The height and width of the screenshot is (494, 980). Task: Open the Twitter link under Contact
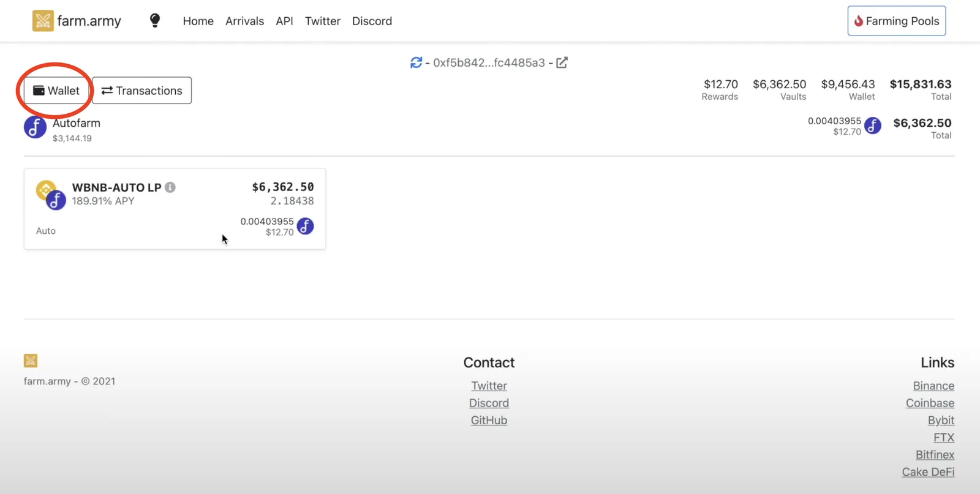pos(489,386)
